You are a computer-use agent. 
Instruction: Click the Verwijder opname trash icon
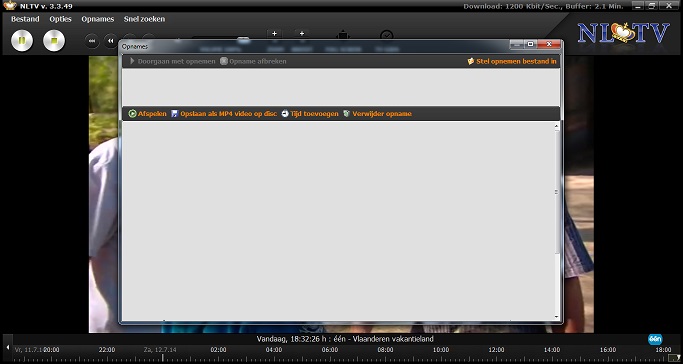tap(347, 114)
